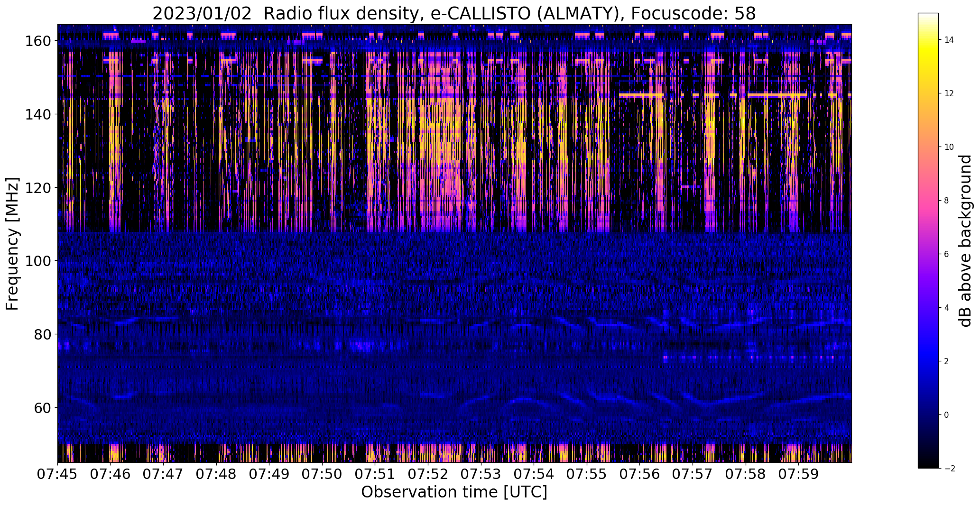Click the 80 frequency tick label
Screen dimensions: 980x506
point(42,334)
